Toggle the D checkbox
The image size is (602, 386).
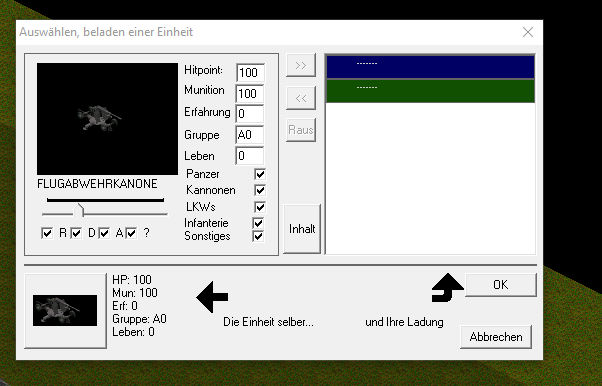76,233
